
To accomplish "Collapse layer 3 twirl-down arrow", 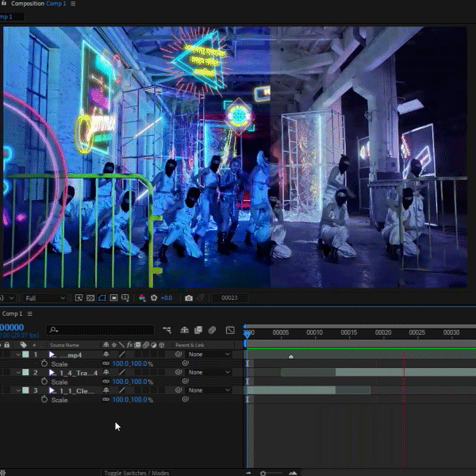I will point(18,390).
